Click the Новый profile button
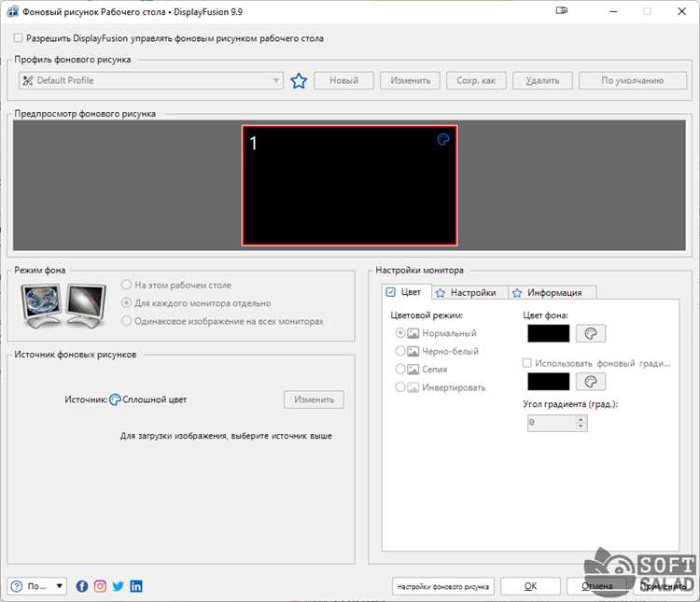Screen dimensions: 700x602 coord(343,81)
